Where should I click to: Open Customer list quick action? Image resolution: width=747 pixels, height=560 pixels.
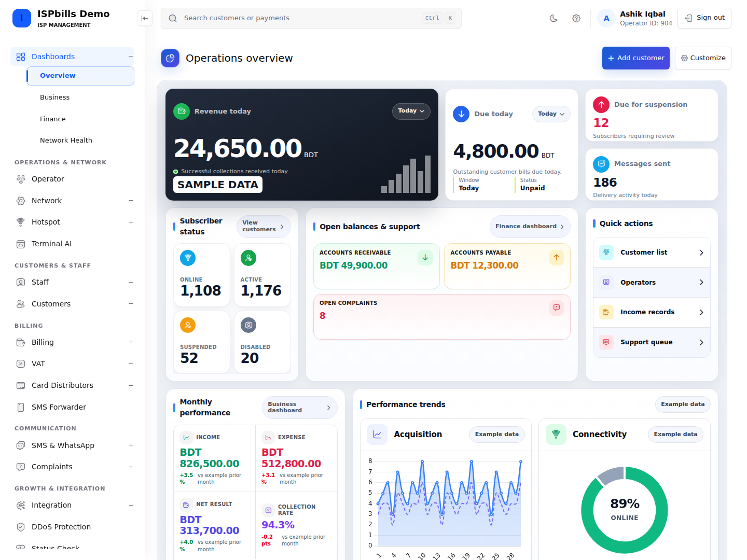pos(652,253)
